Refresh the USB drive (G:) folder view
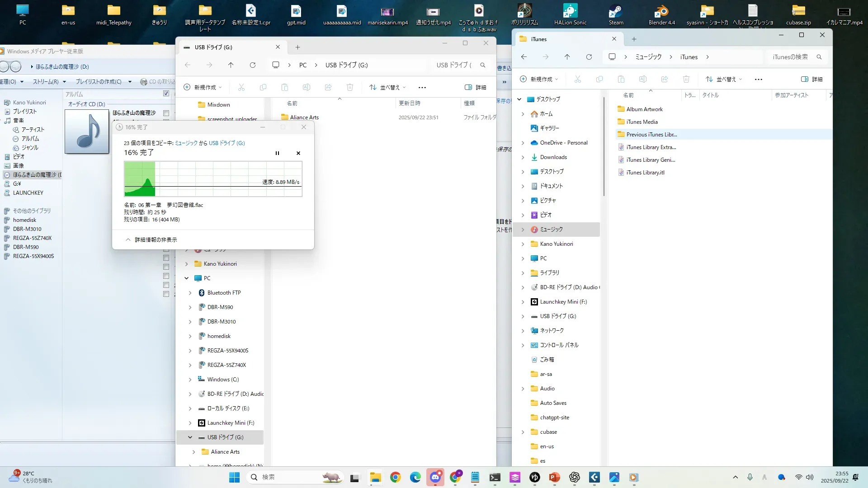Image resolution: width=868 pixels, height=488 pixels. click(x=253, y=65)
